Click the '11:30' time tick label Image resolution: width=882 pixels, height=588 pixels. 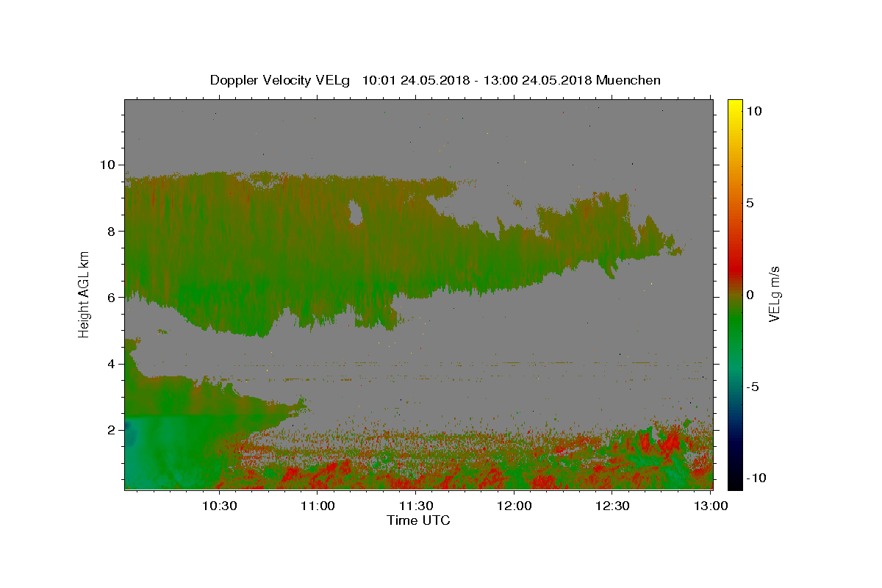click(x=416, y=506)
